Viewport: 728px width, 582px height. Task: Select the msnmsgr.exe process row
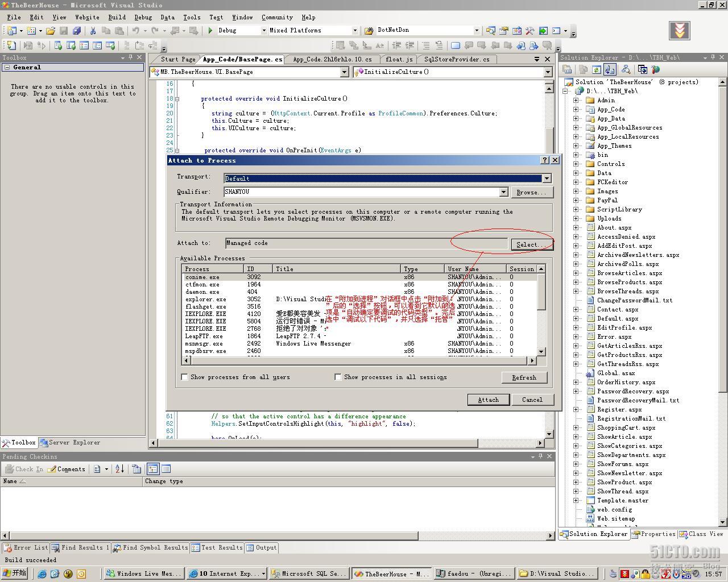pos(359,343)
